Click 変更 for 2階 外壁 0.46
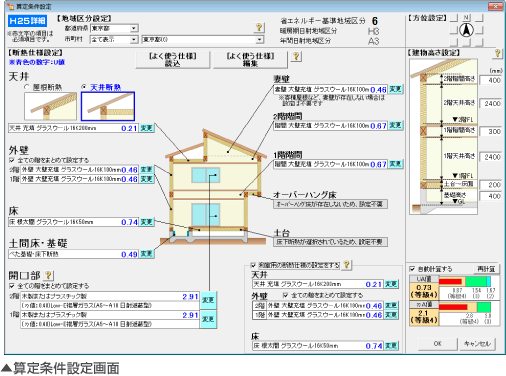Screen dimensions: 506x376 (x=146, y=170)
